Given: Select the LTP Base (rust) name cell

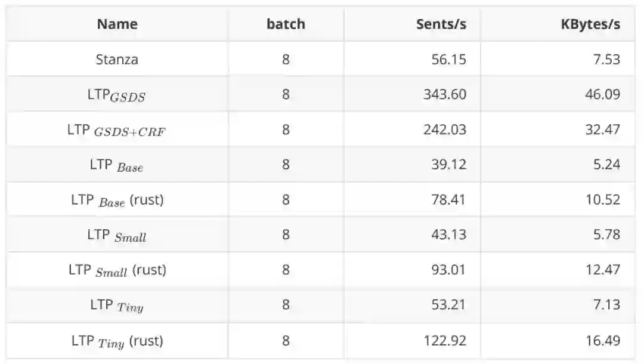Looking at the screenshot, I should tap(117, 200).
